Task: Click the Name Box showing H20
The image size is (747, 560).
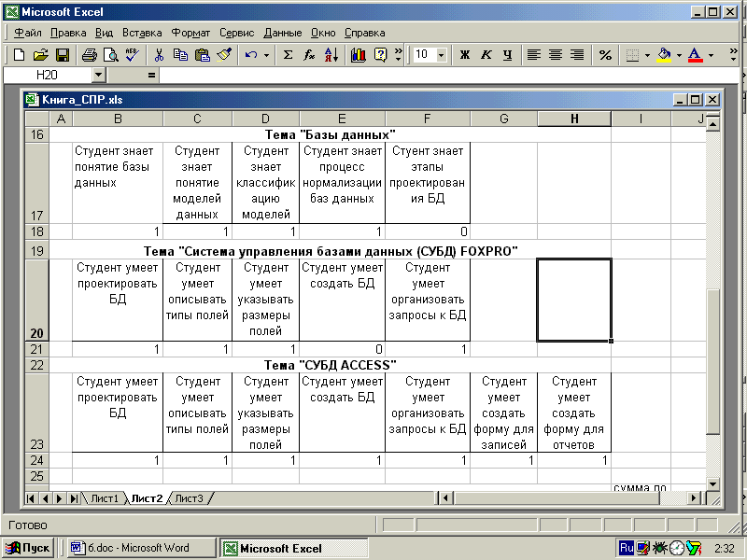Action: pyautogui.click(x=48, y=75)
